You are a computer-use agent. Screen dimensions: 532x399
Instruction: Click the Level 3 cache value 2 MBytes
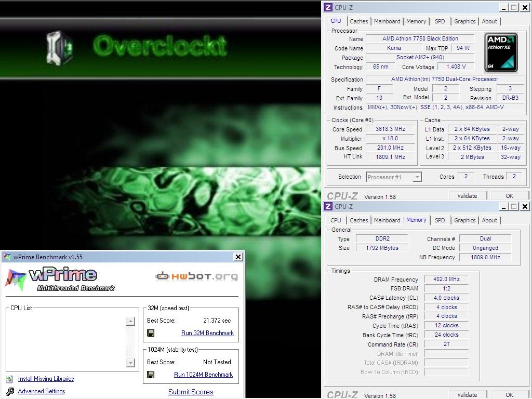coord(472,157)
